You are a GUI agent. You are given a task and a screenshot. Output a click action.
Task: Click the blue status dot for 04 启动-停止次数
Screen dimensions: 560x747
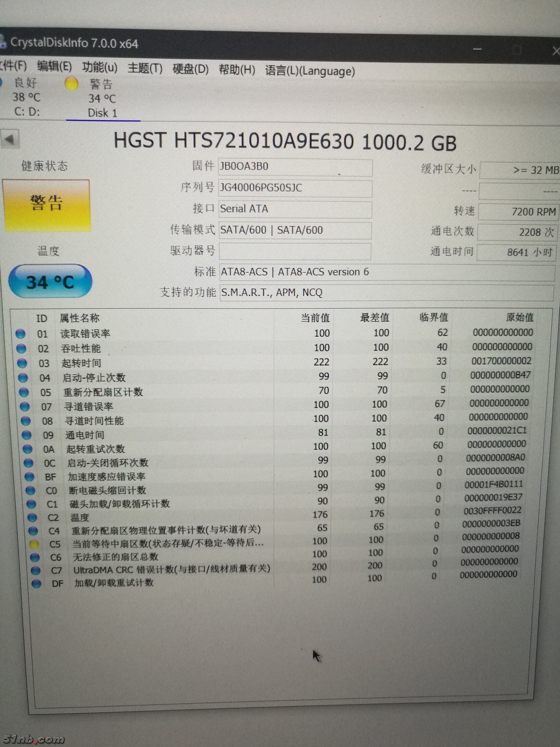(23, 378)
